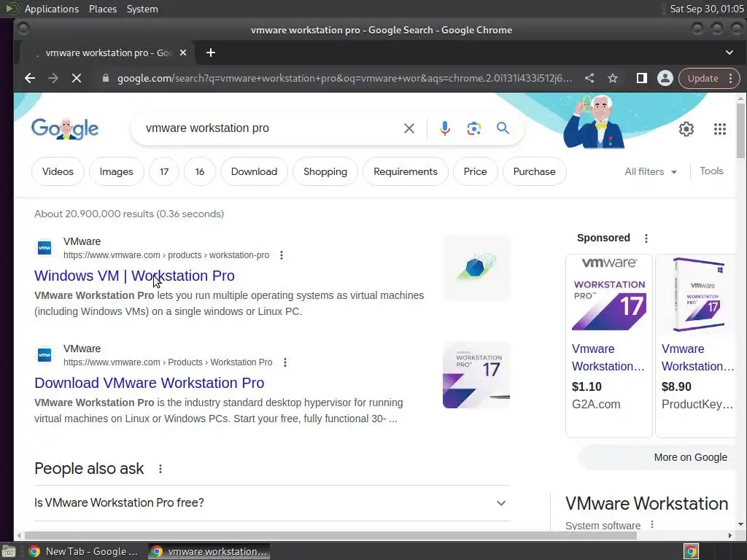Start voice search with the microphone icon
747x560 pixels.
pyautogui.click(x=444, y=128)
